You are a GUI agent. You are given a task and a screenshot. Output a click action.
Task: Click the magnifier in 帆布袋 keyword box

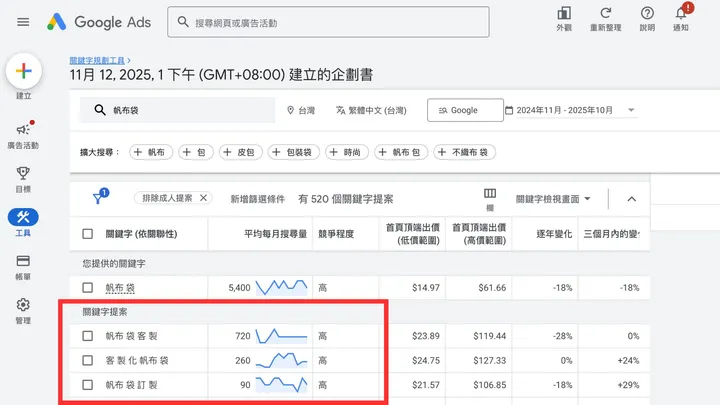click(x=100, y=110)
